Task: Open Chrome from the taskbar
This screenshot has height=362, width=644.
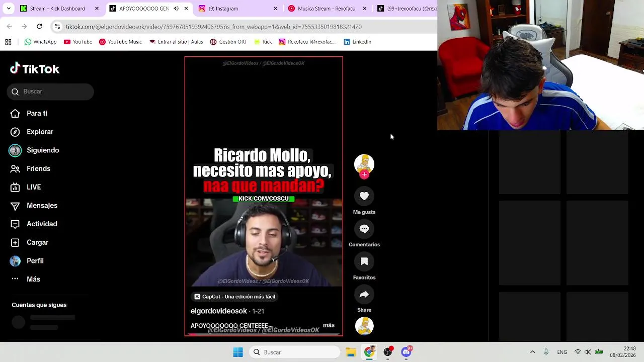Action: click(369, 352)
